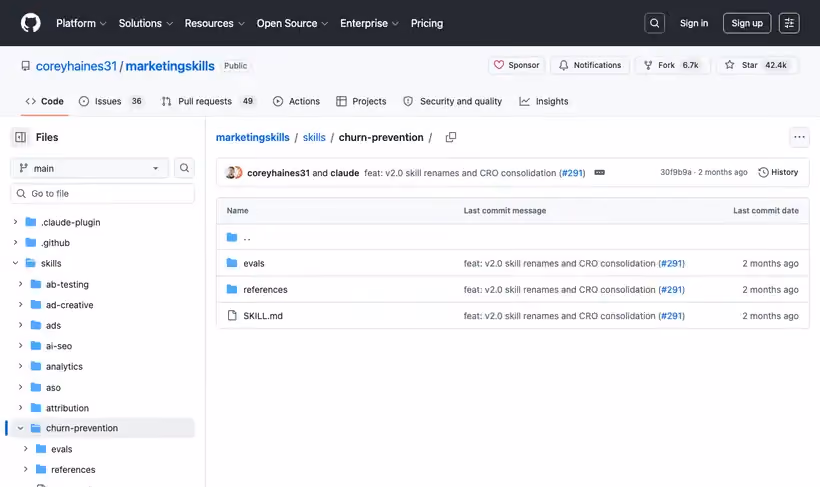Click the repository icon beside coreyhaines31

click(25, 66)
